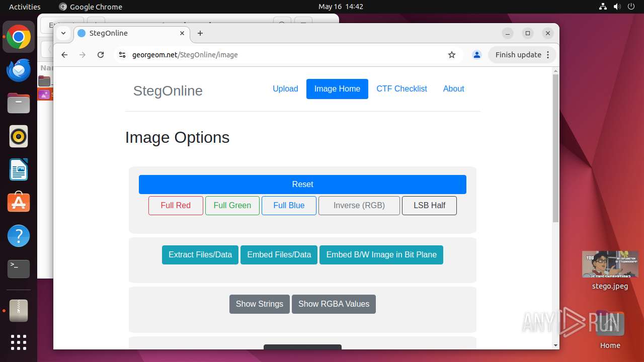Open Chrome profile avatar

(477, 55)
